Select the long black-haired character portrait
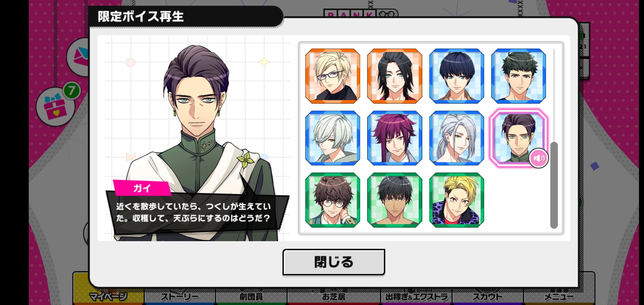Screen dimensions: 644x305 pyautogui.click(x=395, y=76)
